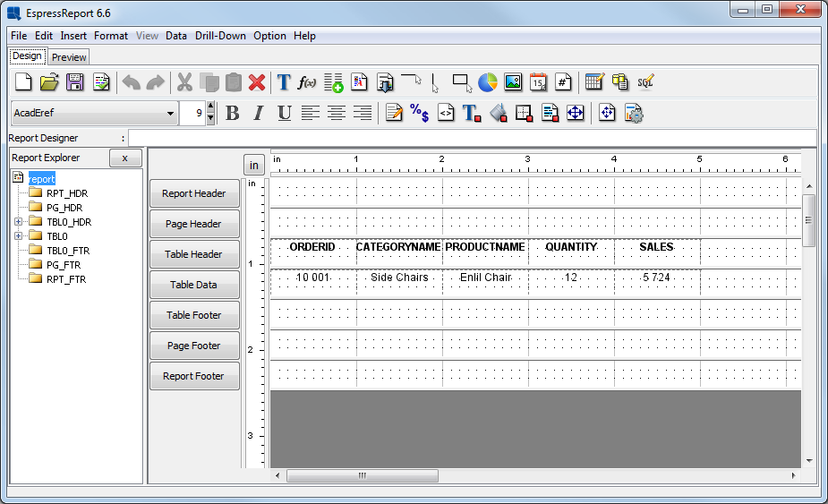Open border settings icon
The height and width of the screenshot is (504, 828).
[x=524, y=113]
